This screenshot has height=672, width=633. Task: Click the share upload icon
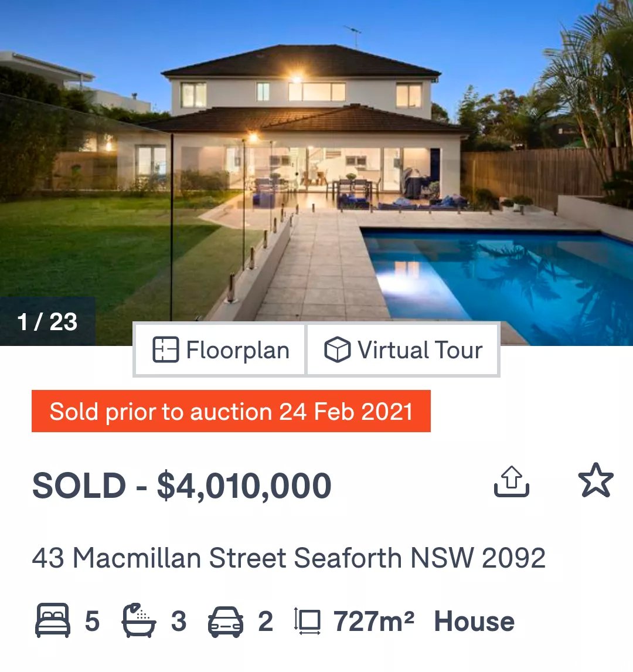511,481
